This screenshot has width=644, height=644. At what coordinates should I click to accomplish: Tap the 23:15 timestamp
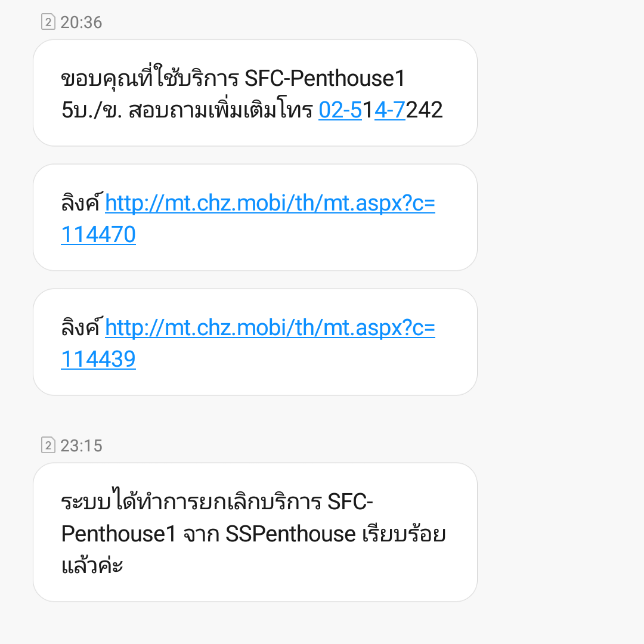(x=81, y=445)
